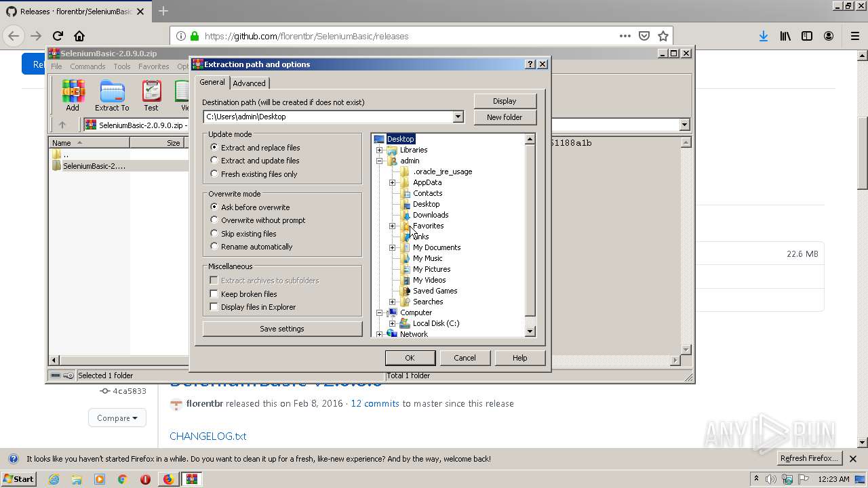Open the destination path dropdown
Screen dimensions: 868x488
[458, 117]
